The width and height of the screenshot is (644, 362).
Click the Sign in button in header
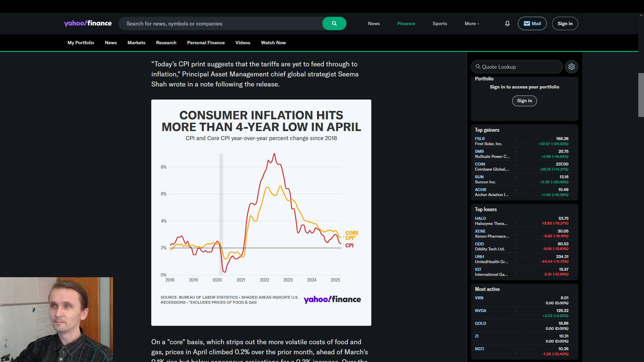565,23
